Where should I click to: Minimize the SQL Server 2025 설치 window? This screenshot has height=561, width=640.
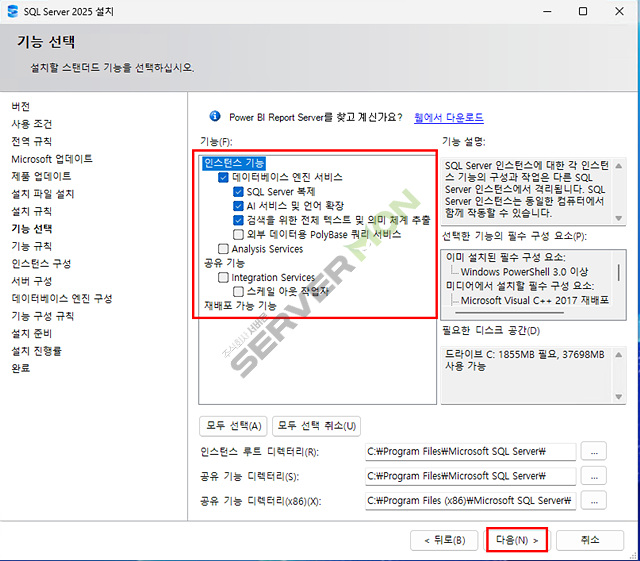547,11
